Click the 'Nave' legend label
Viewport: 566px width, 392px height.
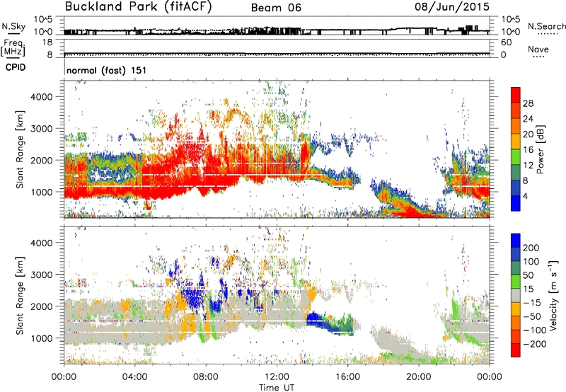pos(538,49)
